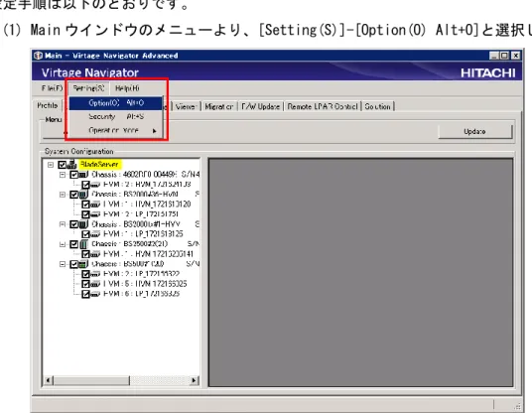Image resolution: width=532 pixels, height=413 pixels.
Task: Uncheck the Chassis BS2500#2(21) checkbox
Action: pyautogui.click(x=74, y=244)
